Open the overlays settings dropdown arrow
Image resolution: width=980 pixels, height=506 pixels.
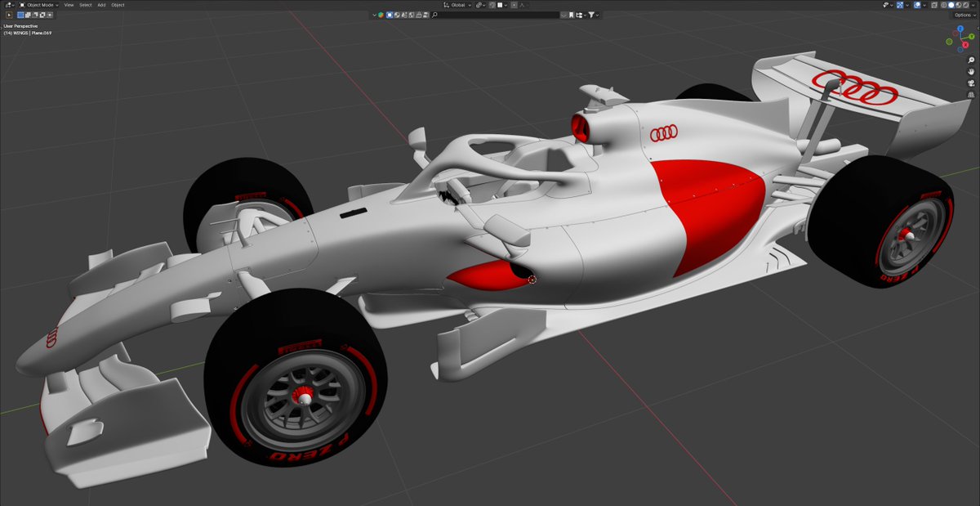tap(924, 5)
